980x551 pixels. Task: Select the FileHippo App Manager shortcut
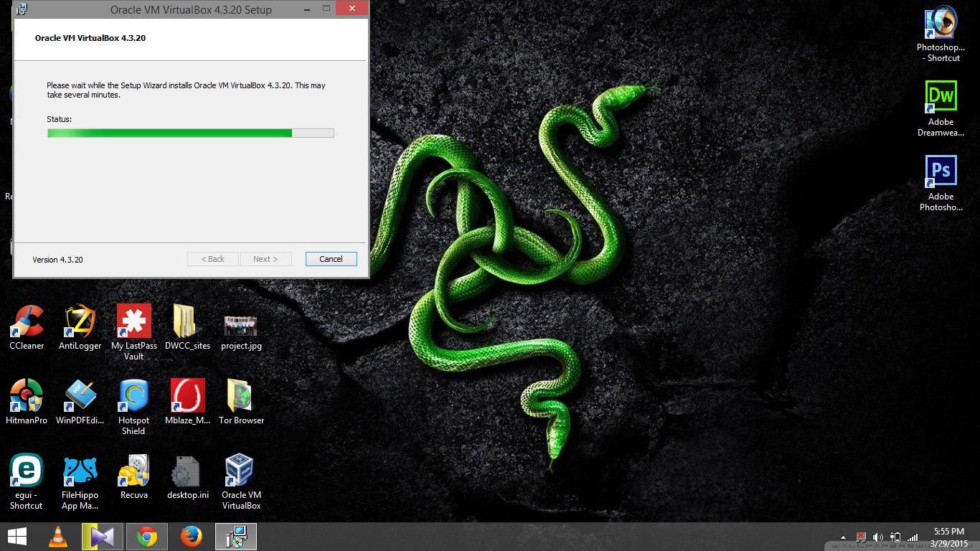tap(80, 481)
